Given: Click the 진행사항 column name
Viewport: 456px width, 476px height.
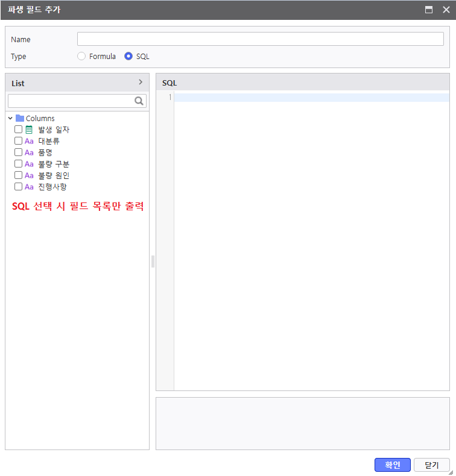Looking at the screenshot, I should point(52,187).
